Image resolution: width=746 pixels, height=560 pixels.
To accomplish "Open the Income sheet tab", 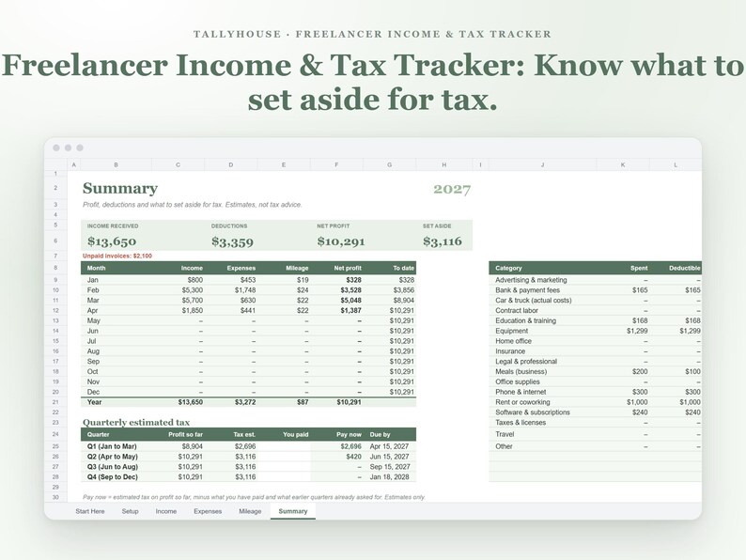I will click(166, 511).
